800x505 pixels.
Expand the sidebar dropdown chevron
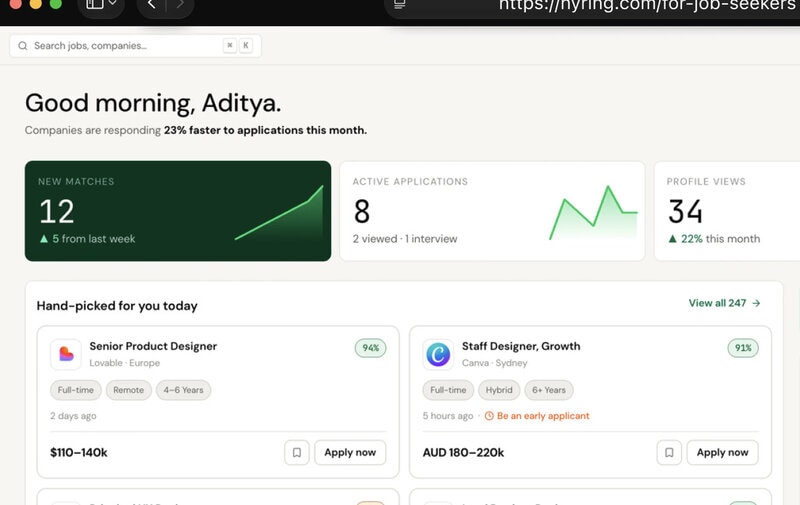(113, 4)
